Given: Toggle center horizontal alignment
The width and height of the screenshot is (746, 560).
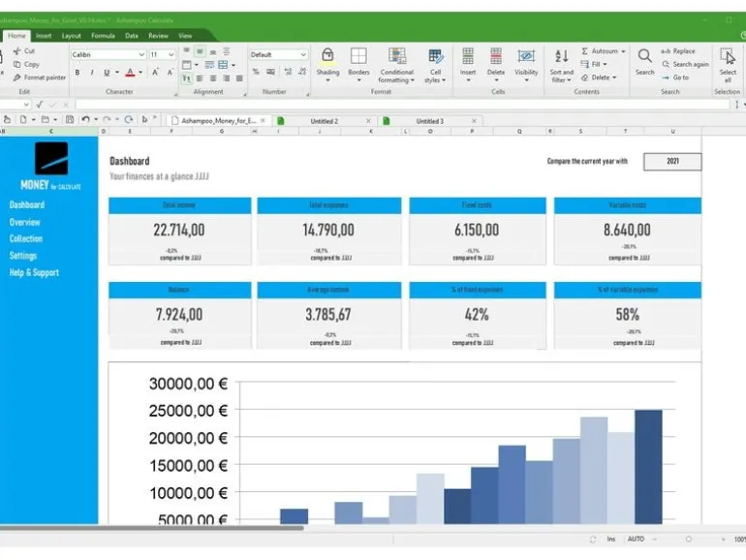Looking at the screenshot, I should [213, 78].
